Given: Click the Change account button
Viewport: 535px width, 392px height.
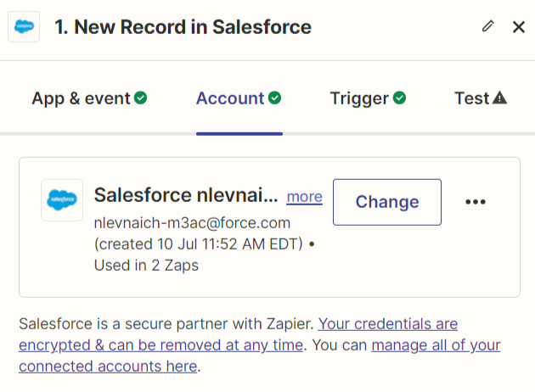Looking at the screenshot, I should (387, 202).
